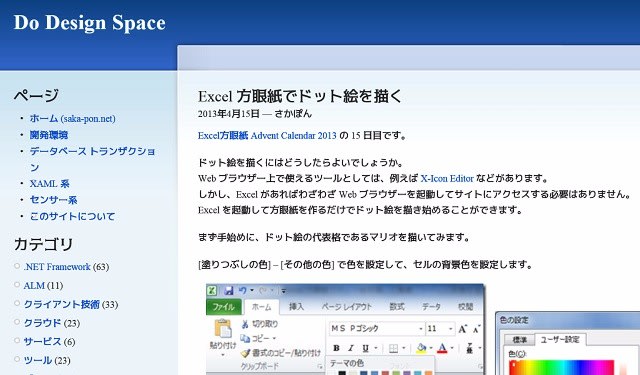
Task: Open the .NET Framework category link
Action: tap(57, 267)
